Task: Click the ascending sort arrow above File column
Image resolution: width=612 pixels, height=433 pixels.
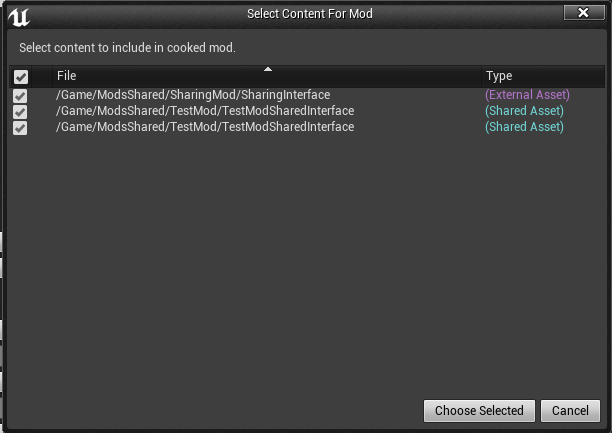Action: (267, 69)
